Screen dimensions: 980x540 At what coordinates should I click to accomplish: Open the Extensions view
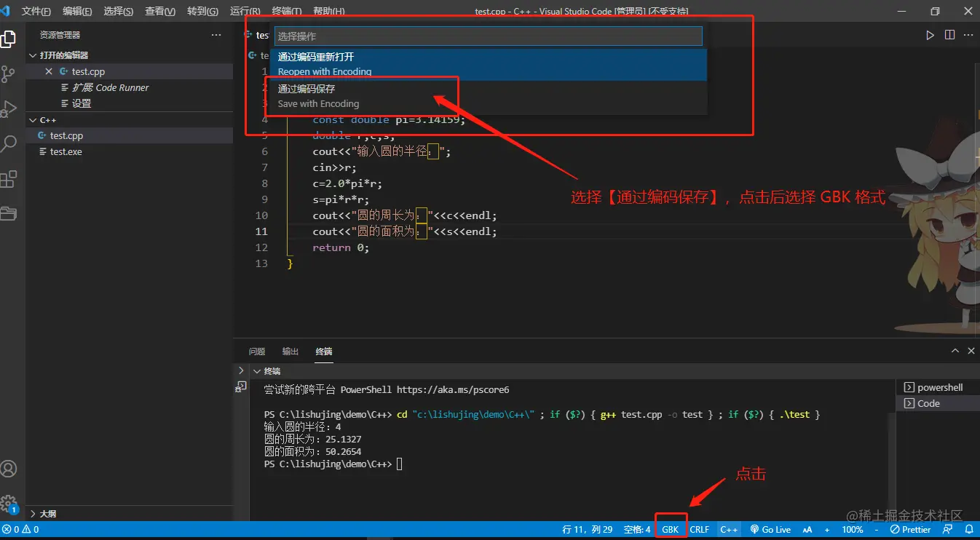click(x=8, y=179)
